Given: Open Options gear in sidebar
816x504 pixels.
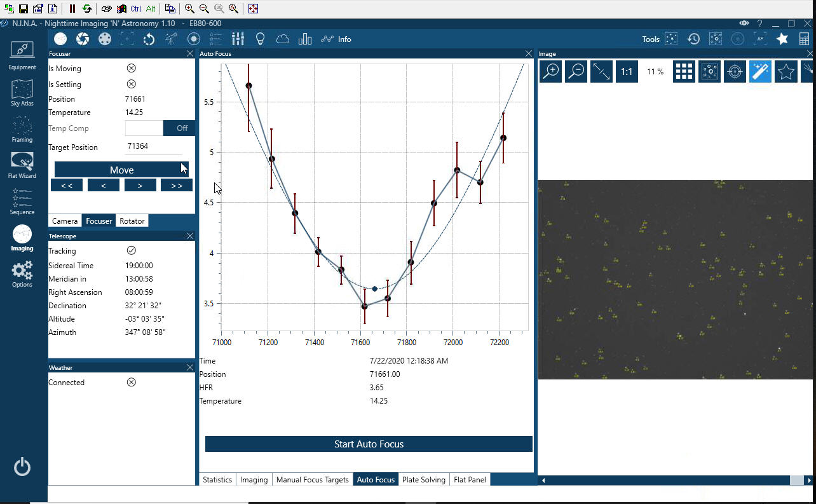Looking at the screenshot, I should (x=22, y=275).
